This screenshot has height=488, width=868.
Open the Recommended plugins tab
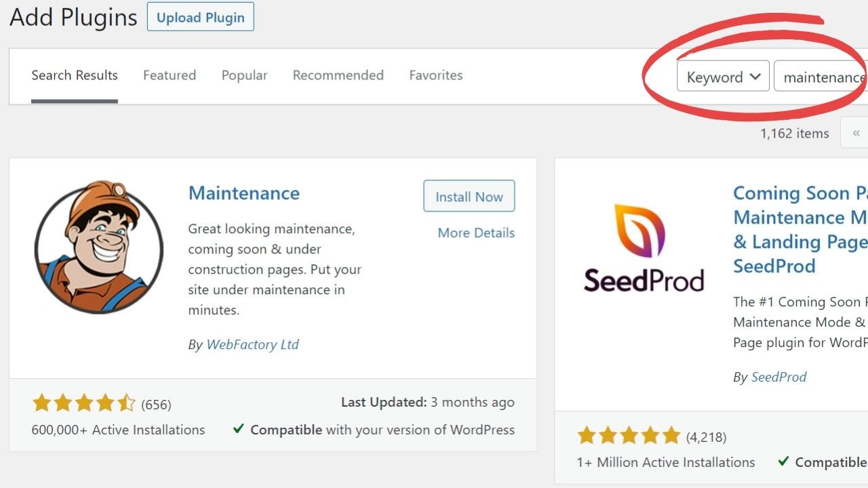pos(338,75)
